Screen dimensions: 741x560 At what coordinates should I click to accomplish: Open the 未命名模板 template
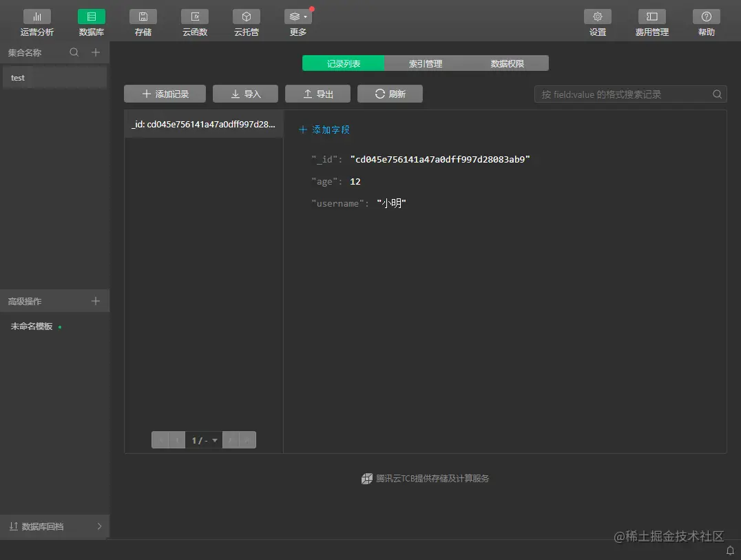tap(32, 326)
